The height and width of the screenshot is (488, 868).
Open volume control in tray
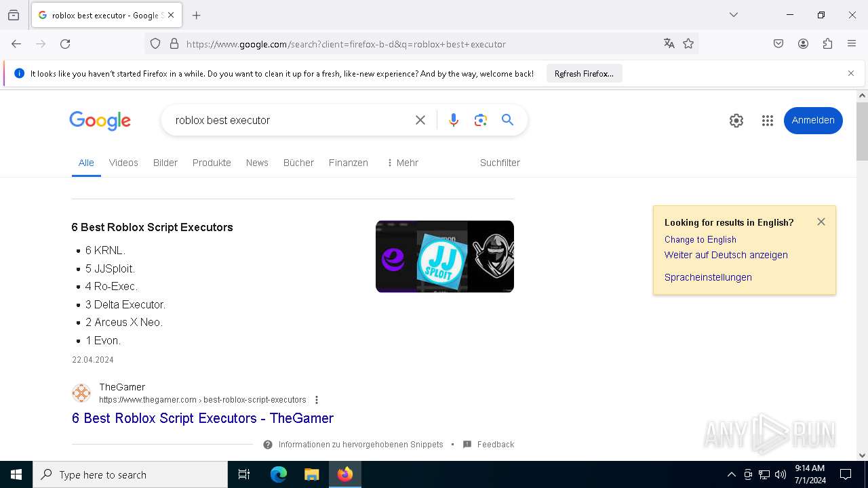781,474
